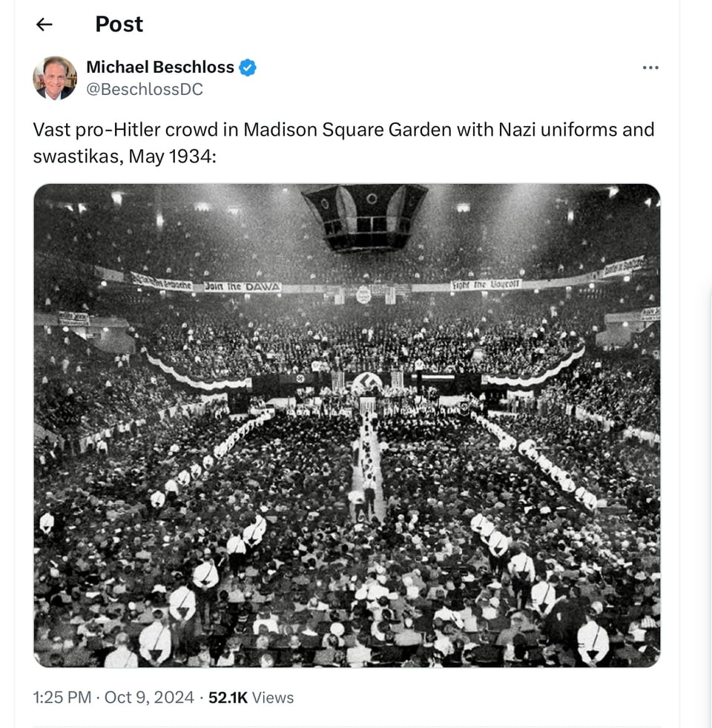
Task: Open the more options ellipsis menu
Action: (650, 68)
